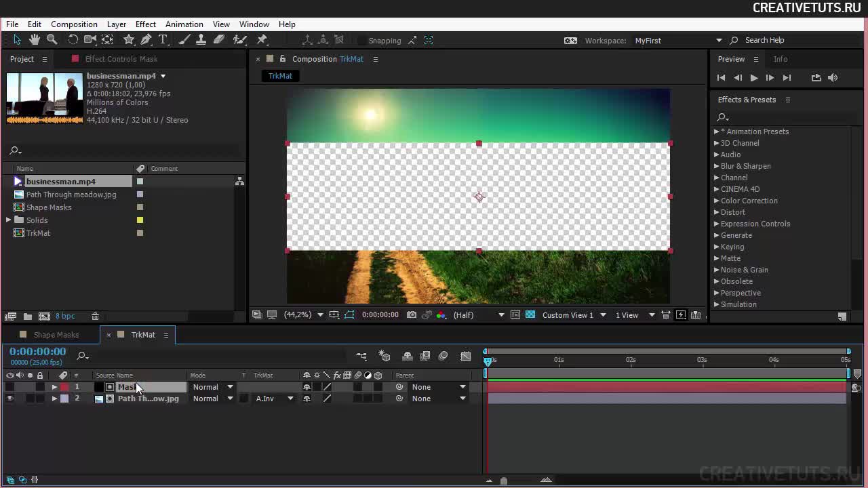The width and height of the screenshot is (868, 488).
Task: Switch to the Shape Masks timeline tab
Action: pyautogui.click(x=56, y=335)
